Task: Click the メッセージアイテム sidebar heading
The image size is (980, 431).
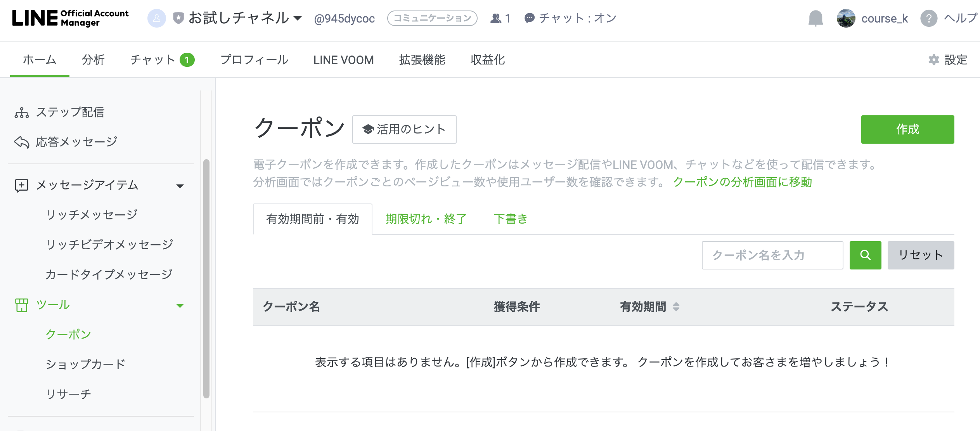Action: (87, 185)
